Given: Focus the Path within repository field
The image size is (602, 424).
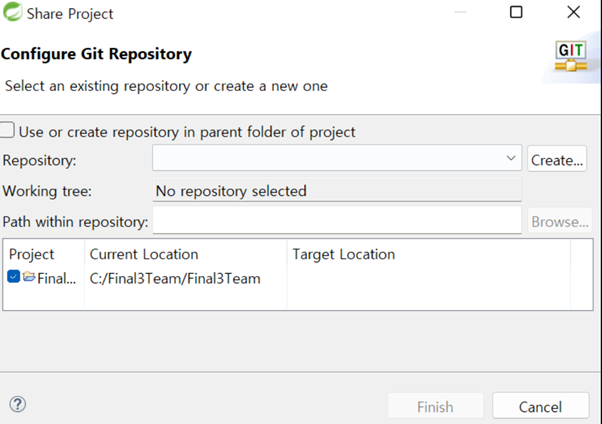Looking at the screenshot, I should pos(337,220).
